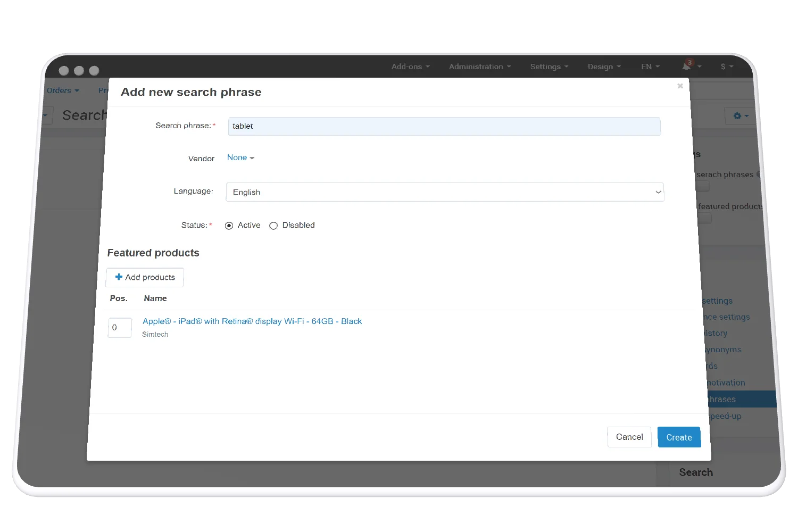The width and height of the screenshot is (798, 532).
Task: Select the Disabled status radio button
Action: [x=273, y=226]
